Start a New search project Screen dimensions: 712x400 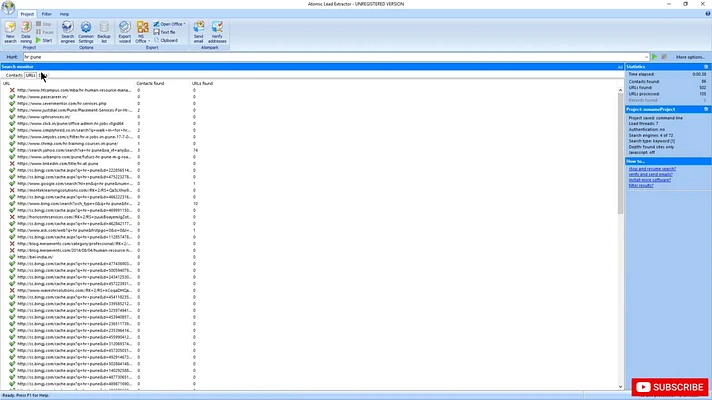10,32
